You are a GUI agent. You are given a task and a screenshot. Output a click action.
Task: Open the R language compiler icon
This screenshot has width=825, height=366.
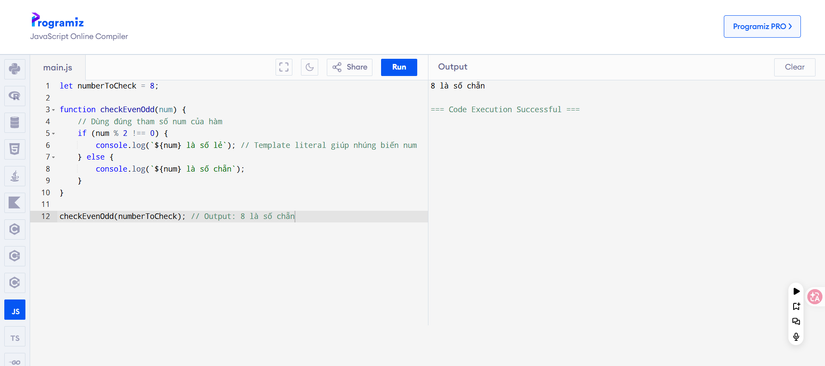[15, 96]
